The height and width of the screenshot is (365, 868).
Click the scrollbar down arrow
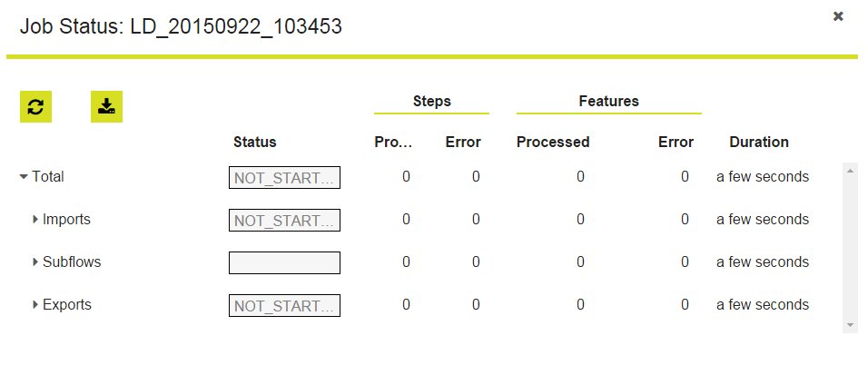coord(850,325)
